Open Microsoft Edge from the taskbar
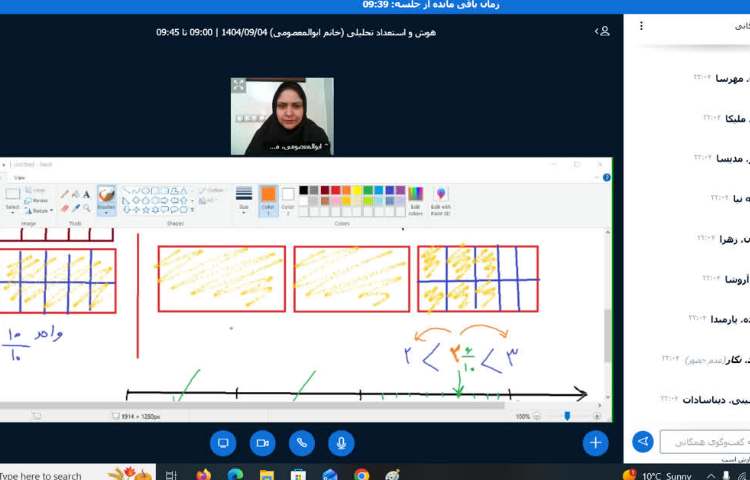This screenshot has height=480, width=750. pyautogui.click(x=235, y=474)
